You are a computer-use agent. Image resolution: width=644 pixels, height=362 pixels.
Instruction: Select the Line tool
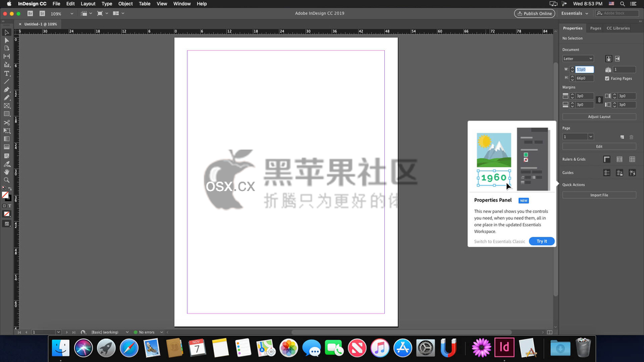point(6,81)
